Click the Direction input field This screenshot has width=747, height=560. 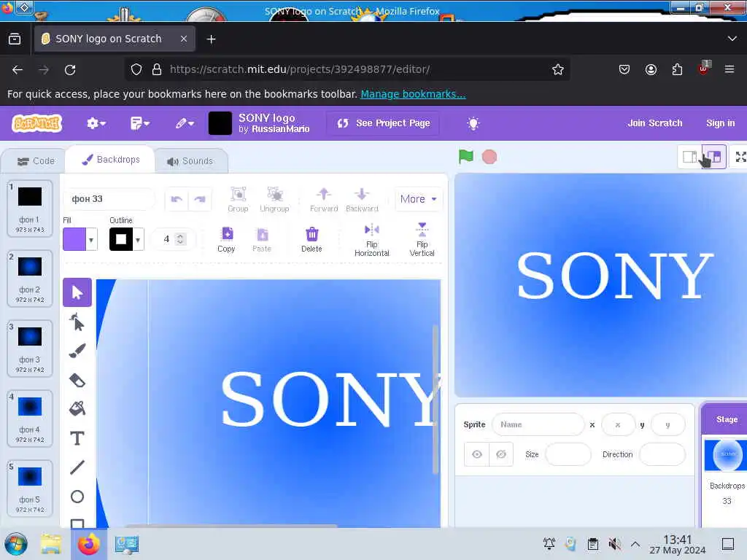[x=662, y=454]
